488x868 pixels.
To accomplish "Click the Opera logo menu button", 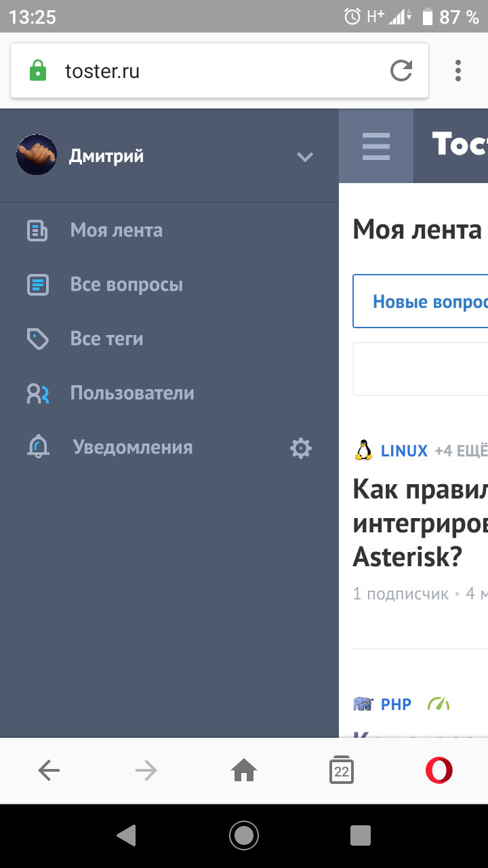I will coord(439,770).
